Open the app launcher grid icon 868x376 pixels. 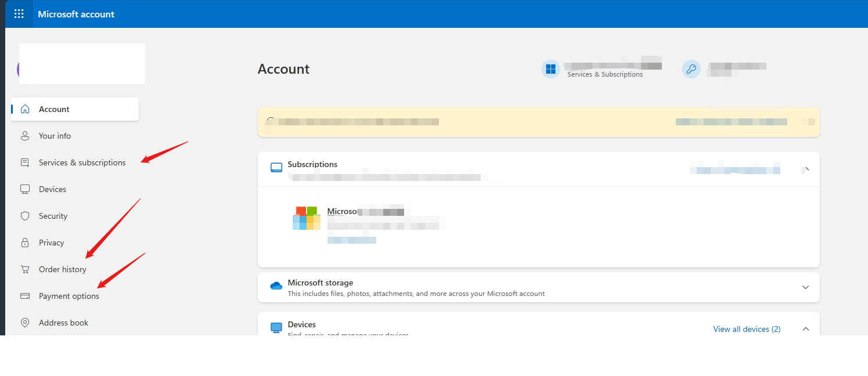pos(19,14)
